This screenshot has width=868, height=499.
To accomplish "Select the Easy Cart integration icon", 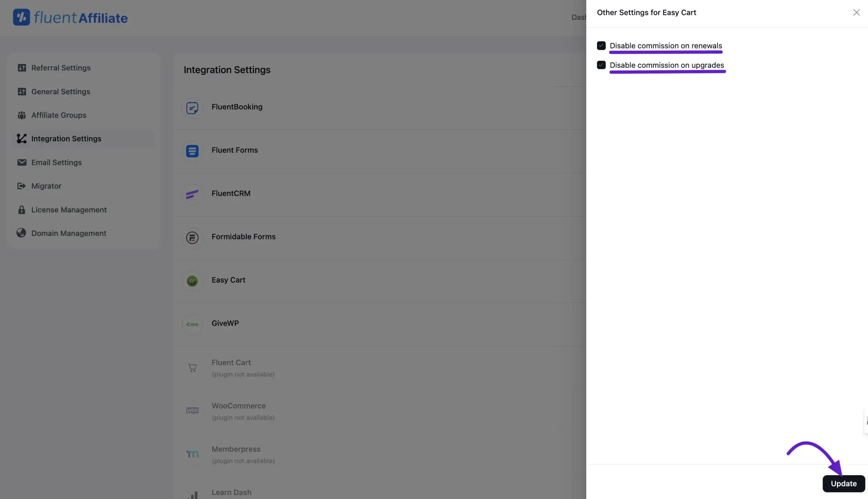I will [x=192, y=281].
